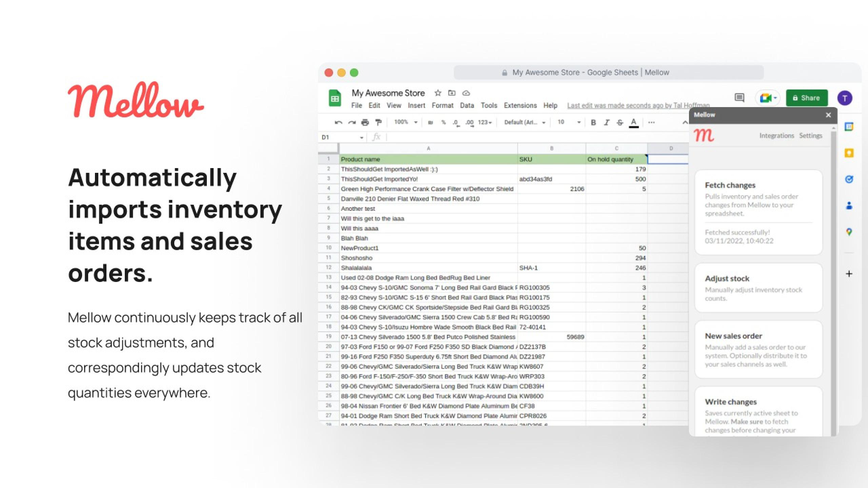
Task: Open the comment history icon
Action: tap(739, 98)
